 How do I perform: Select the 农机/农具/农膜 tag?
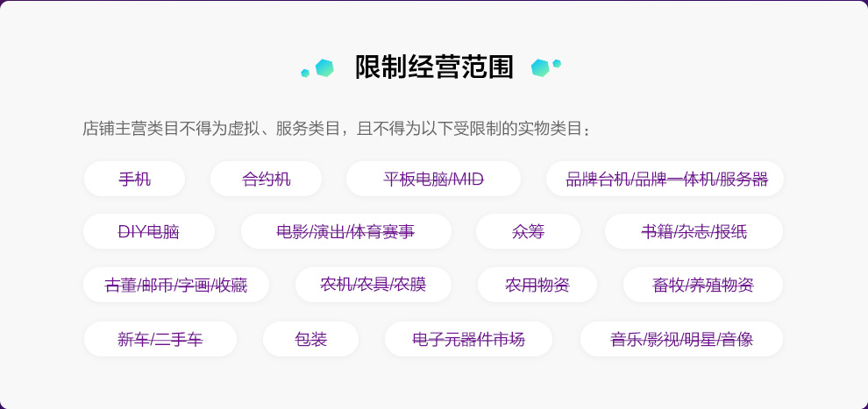(373, 285)
